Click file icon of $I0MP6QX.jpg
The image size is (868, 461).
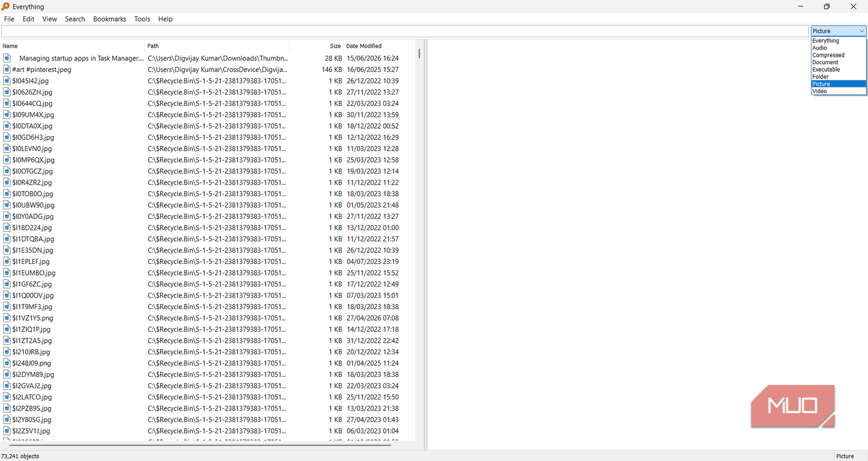tap(7, 160)
